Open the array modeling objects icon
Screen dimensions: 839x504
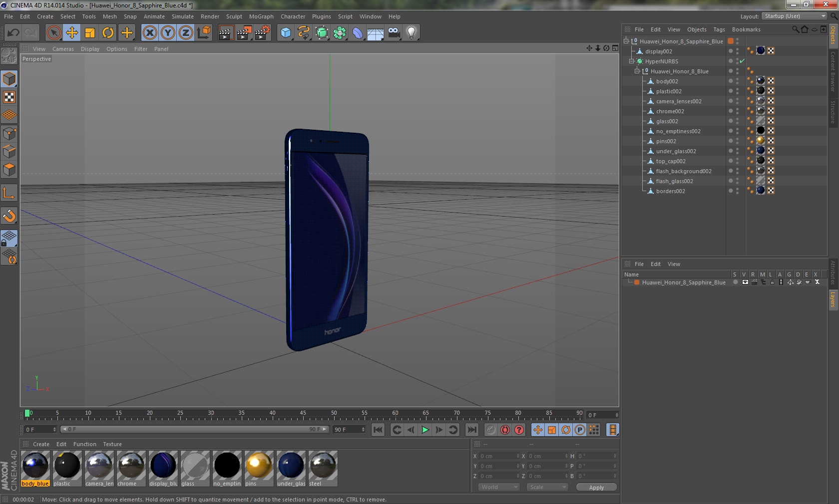click(x=340, y=33)
